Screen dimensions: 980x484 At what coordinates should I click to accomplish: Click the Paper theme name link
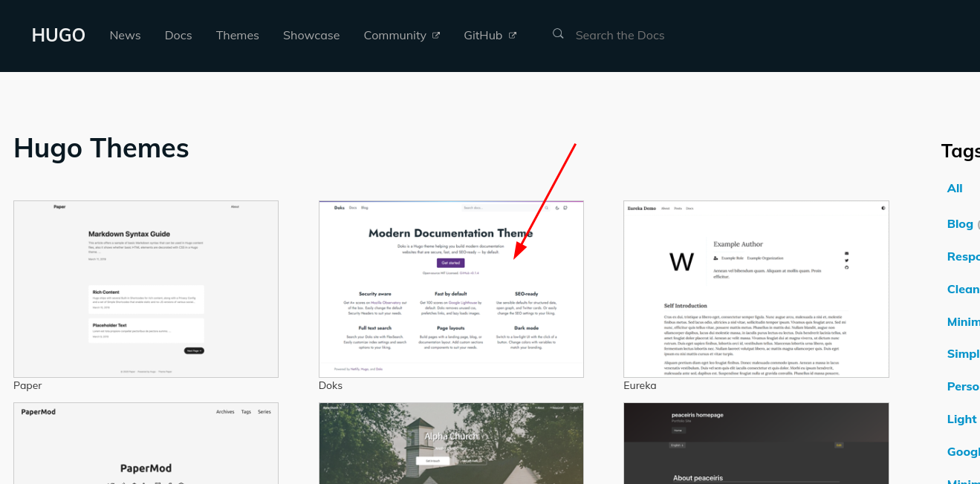pos(27,385)
